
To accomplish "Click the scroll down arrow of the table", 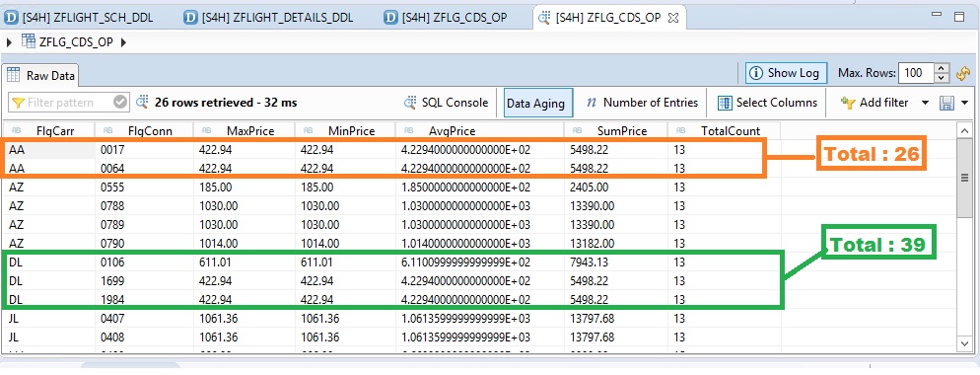I will point(964,342).
